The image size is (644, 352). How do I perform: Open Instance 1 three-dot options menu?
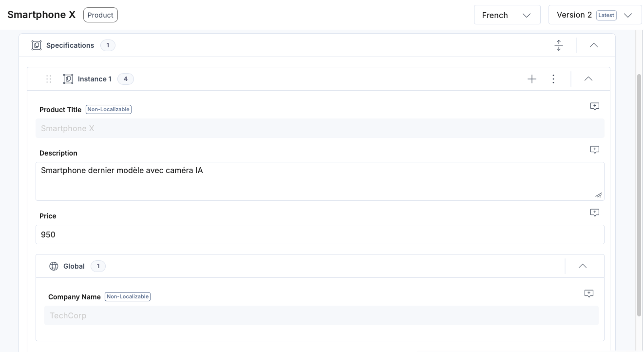click(553, 79)
